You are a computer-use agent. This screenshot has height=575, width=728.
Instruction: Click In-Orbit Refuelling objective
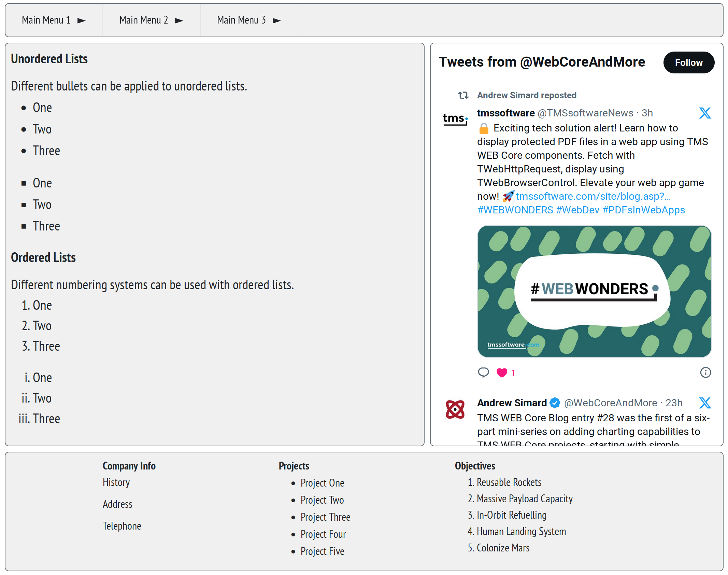pos(512,515)
